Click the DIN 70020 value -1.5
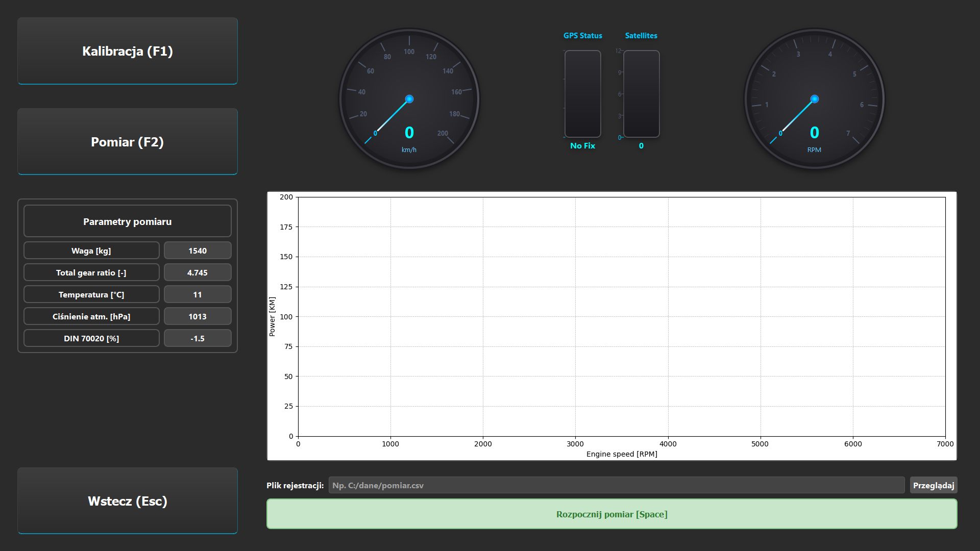The image size is (980, 551). [198, 338]
